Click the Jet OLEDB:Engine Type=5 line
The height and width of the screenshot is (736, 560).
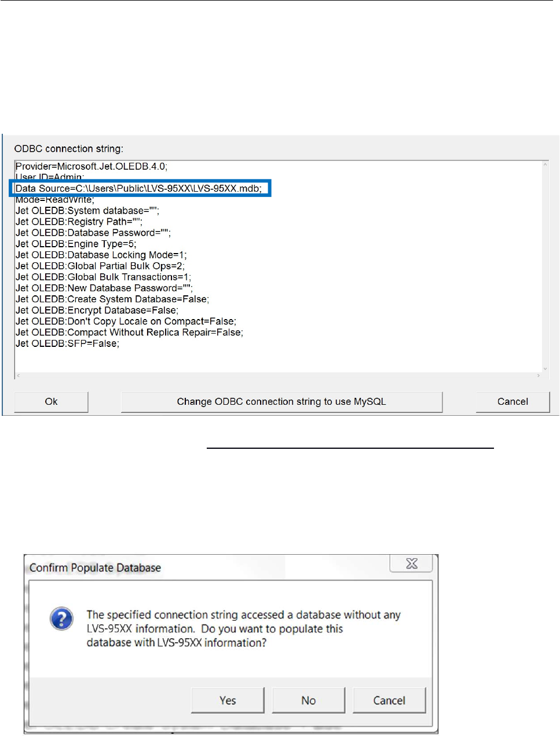(x=76, y=244)
